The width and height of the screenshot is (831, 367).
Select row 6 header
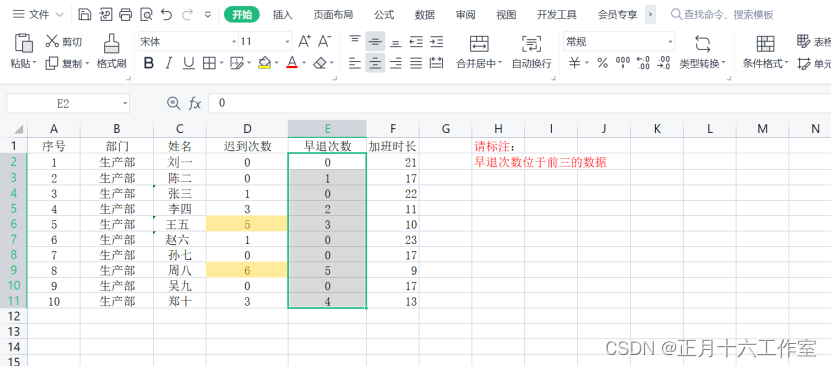(x=14, y=224)
